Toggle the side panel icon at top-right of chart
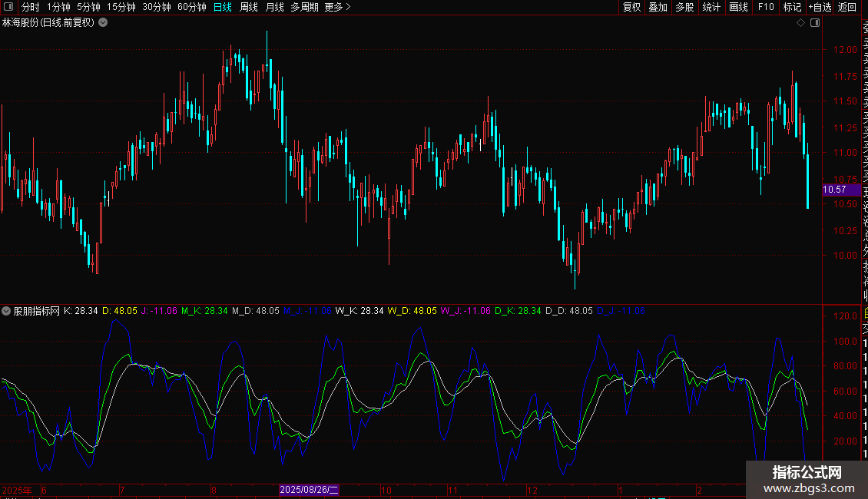 815,23
